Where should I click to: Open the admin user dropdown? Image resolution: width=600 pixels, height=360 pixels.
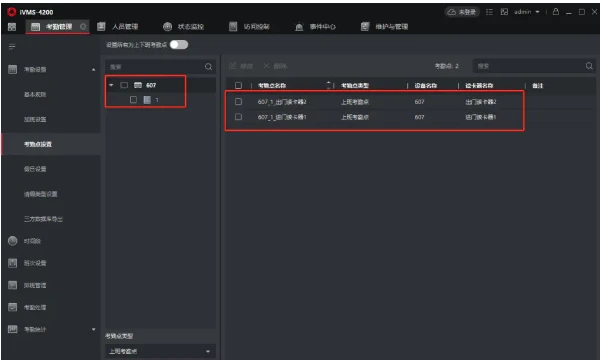click(527, 12)
